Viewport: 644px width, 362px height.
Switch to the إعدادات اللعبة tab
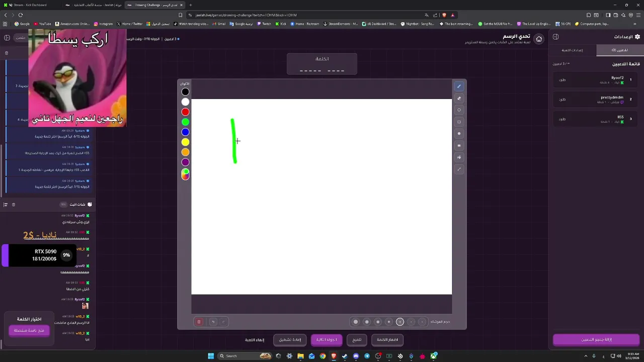(x=573, y=50)
